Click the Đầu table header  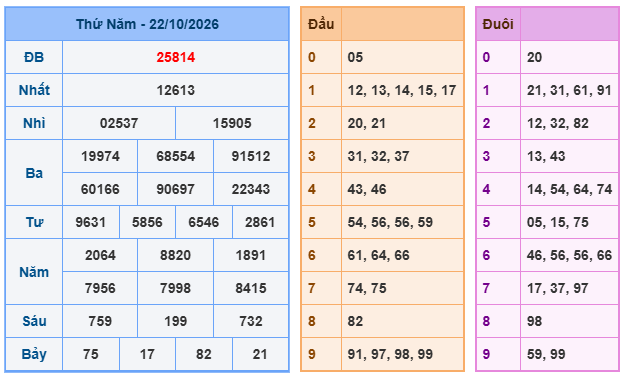(321, 24)
